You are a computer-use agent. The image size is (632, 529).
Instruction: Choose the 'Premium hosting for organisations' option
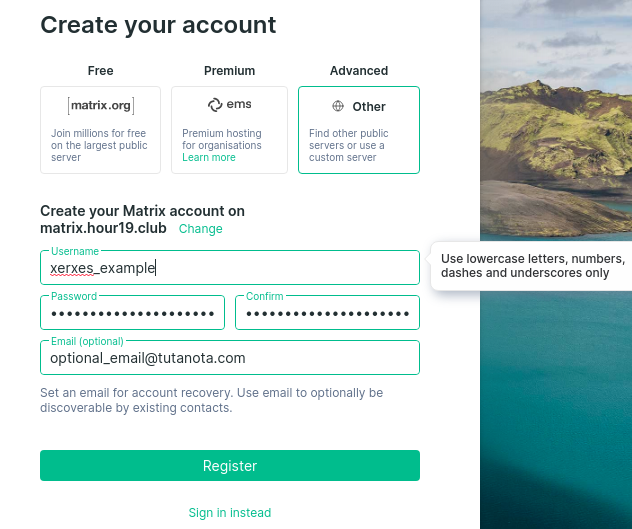[222, 139]
